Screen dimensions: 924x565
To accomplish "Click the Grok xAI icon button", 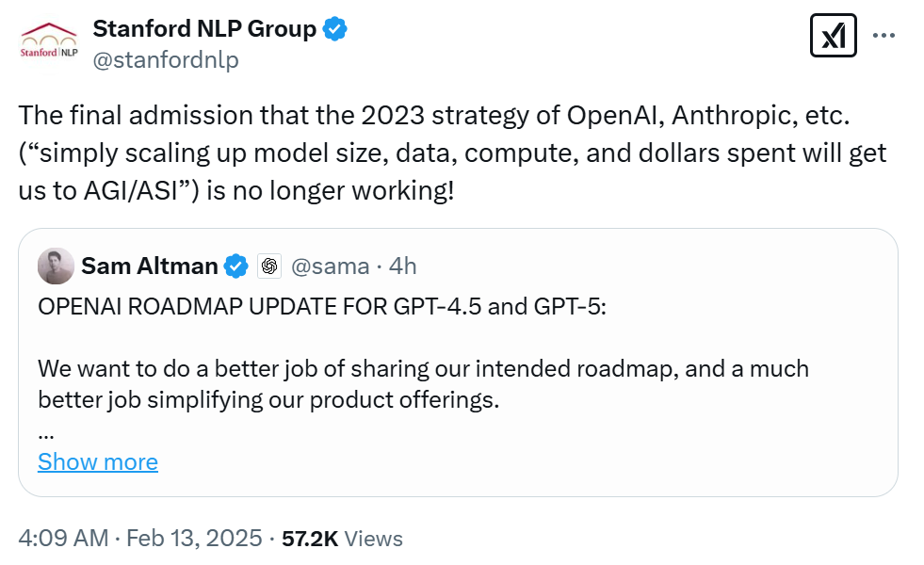I will (833, 36).
